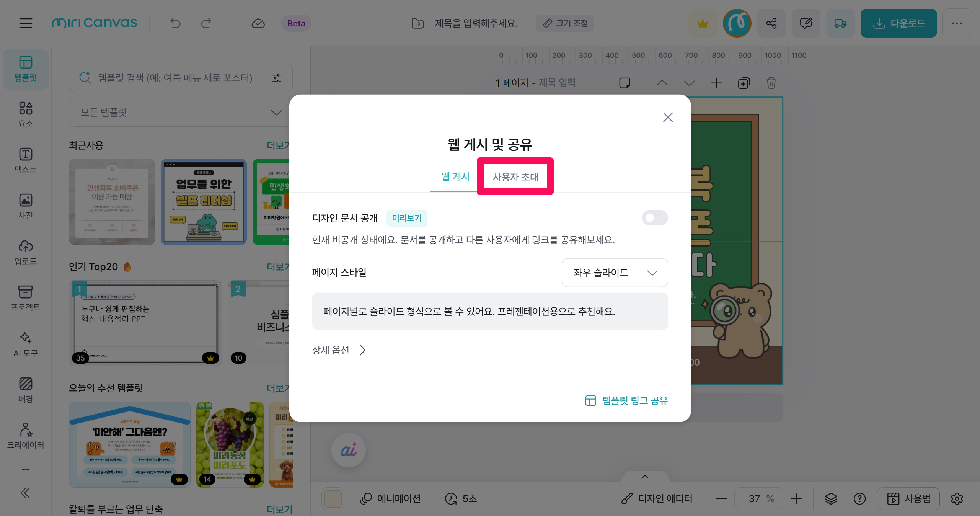
Task: Switch to the 사용자 초대 tab
Action: [515, 177]
